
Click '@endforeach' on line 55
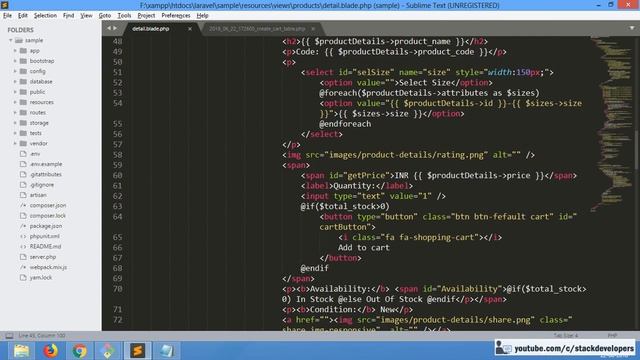pos(345,124)
